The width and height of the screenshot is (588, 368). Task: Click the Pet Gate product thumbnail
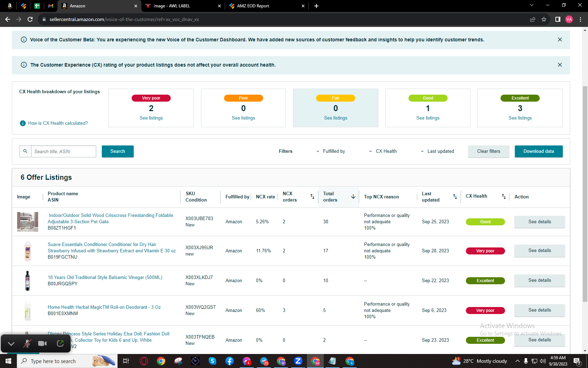28,222
